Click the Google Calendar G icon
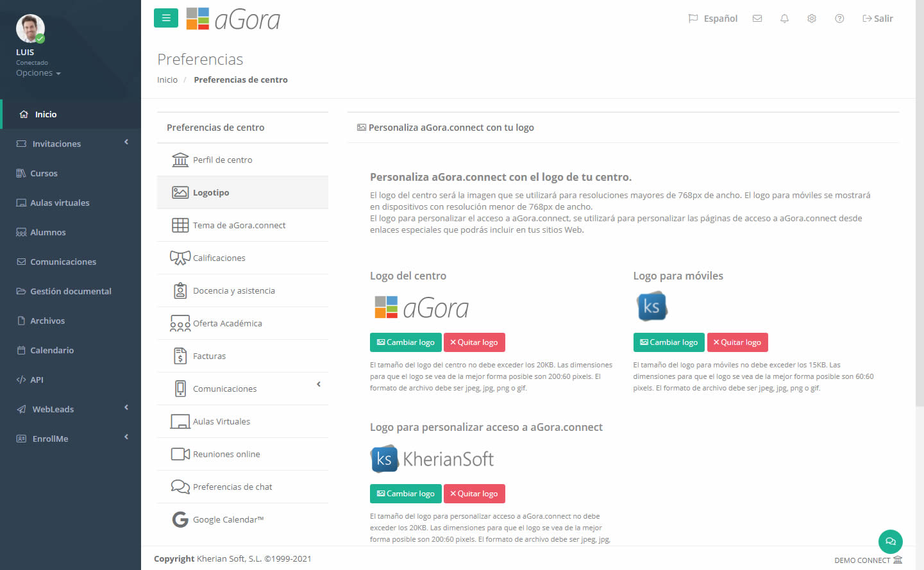The width and height of the screenshot is (924, 570). click(180, 519)
